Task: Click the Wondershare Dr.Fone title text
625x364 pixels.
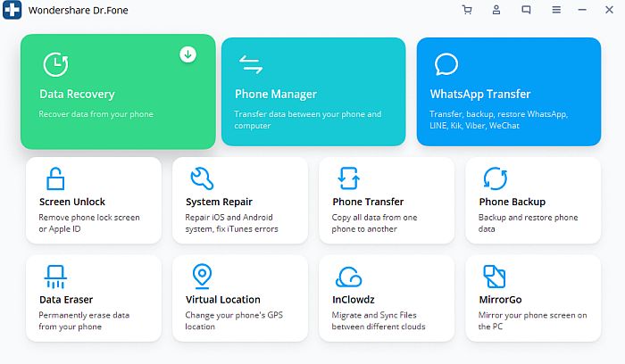Action: [79, 11]
